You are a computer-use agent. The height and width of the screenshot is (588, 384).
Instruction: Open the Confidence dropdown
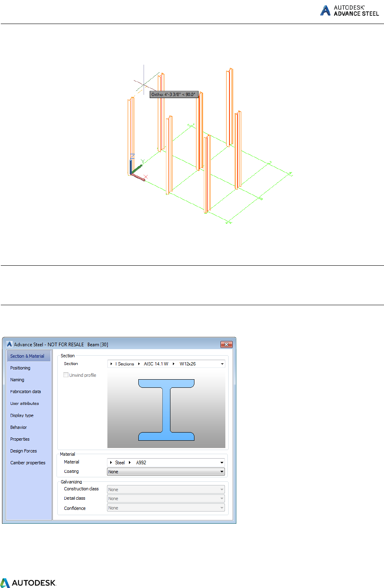[166, 508]
